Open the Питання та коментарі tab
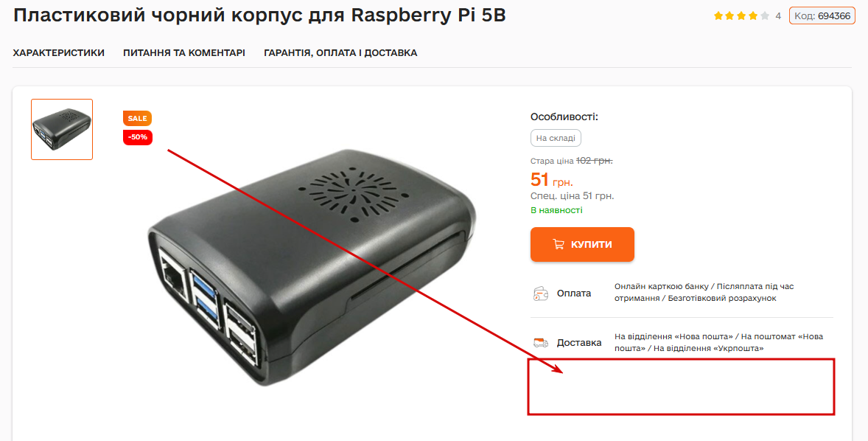 coord(183,53)
